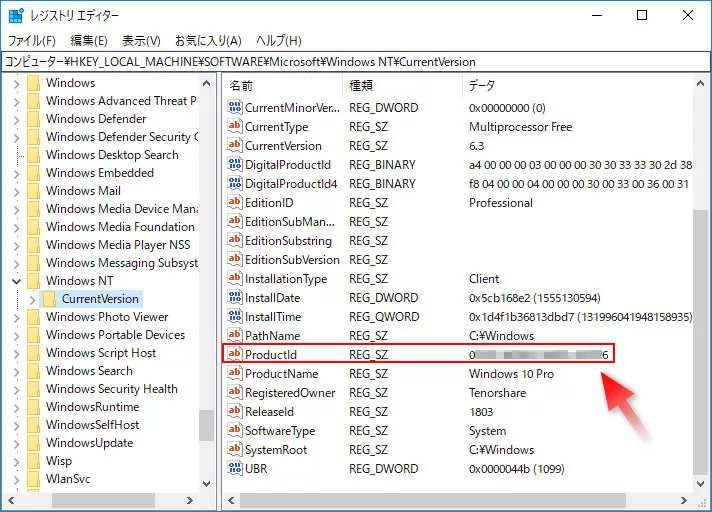This screenshot has height=512, width=712.
Task: Expand the CurrentVersion subkey arrow
Action: pos(32,300)
